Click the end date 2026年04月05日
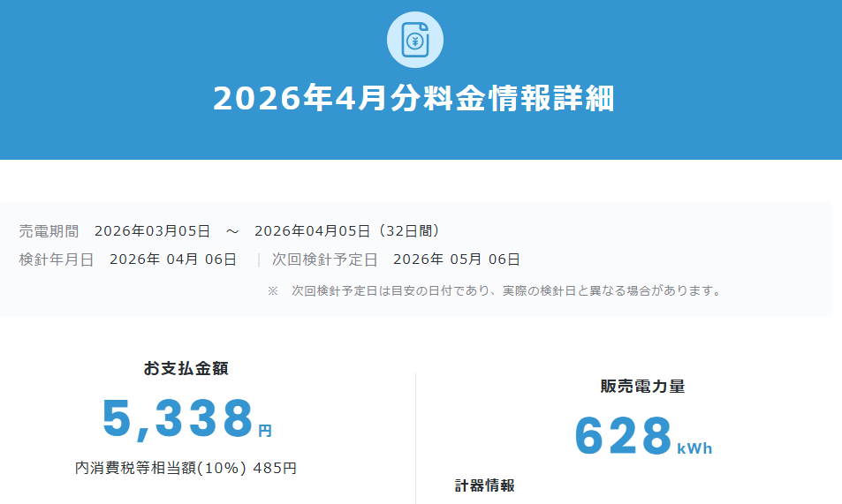The width and height of the screenshot is (842, 504). [312, 231]
